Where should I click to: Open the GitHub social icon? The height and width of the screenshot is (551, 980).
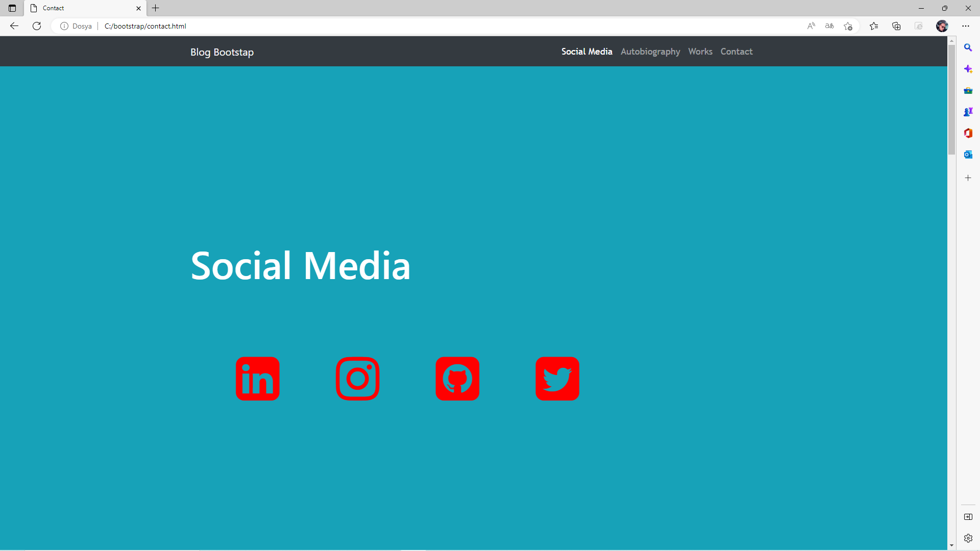click(x=457, y=379)
